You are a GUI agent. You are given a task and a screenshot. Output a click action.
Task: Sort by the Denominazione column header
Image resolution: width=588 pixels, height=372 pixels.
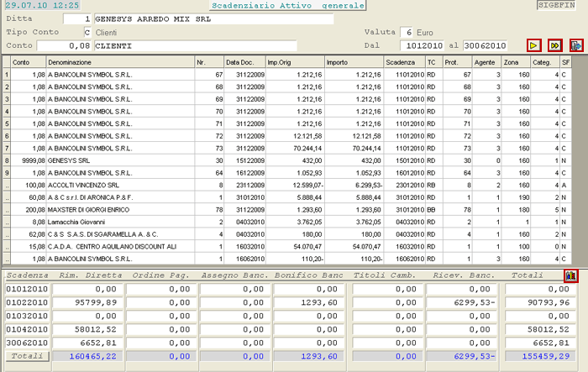click(x=119, y=62)
